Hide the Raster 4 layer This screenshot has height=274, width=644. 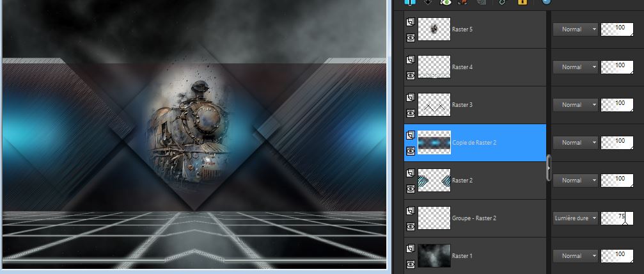tap(411, 76)
